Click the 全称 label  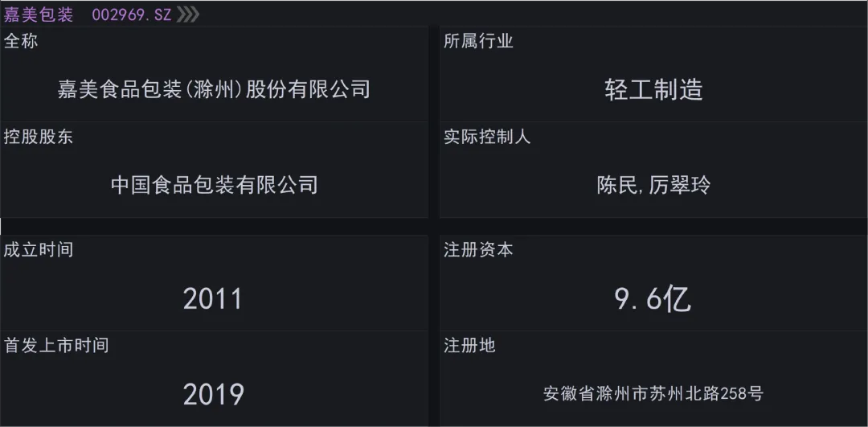pos(21,42)
